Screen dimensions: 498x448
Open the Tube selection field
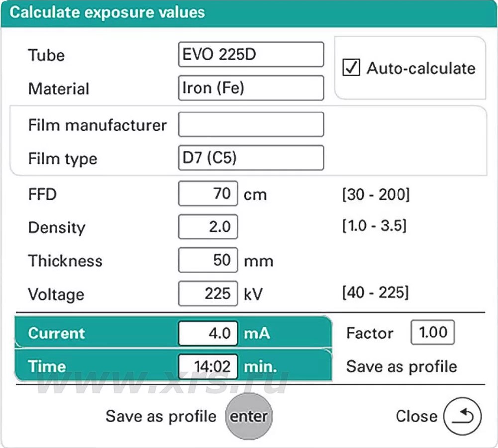[251, 54]
